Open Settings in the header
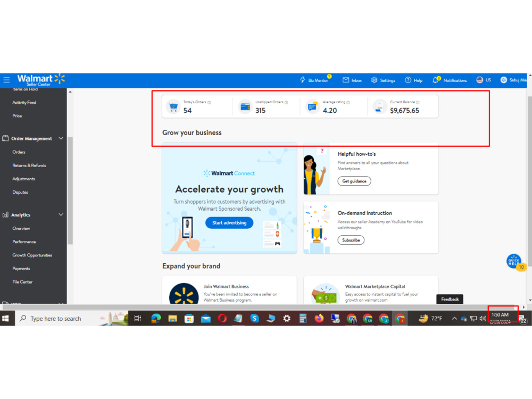The height and width of the screenshot is (399, 532). tap(383, 80)
